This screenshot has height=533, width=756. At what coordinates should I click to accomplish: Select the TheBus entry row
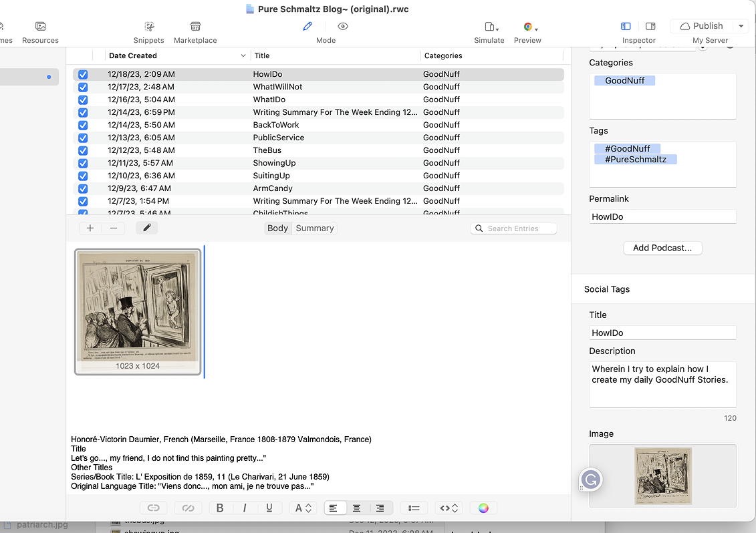(x=318, y=150)
